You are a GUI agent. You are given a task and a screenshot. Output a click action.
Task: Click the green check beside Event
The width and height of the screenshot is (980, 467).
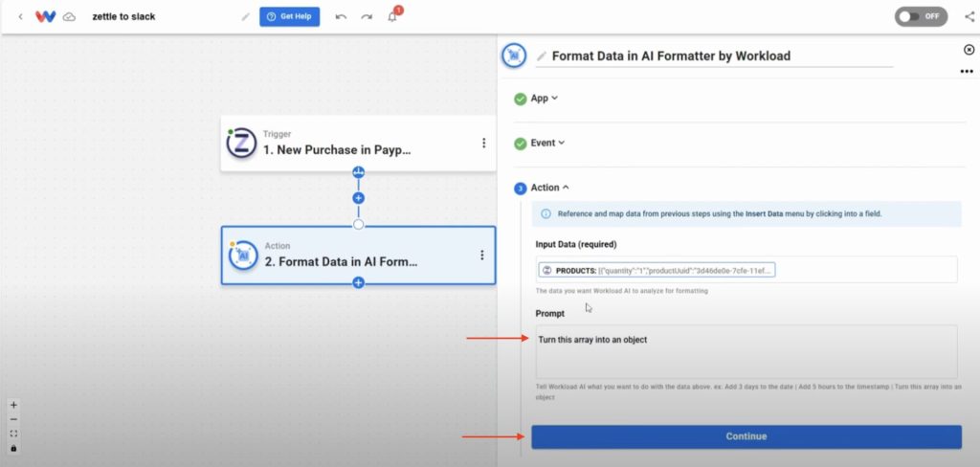pyautogui.click(x=520, y=144)
